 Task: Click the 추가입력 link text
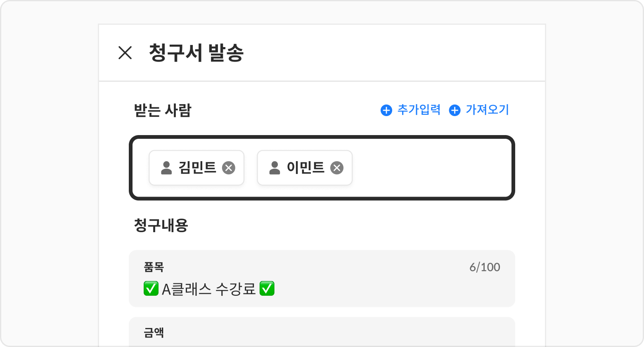click(x=419, y=110)
